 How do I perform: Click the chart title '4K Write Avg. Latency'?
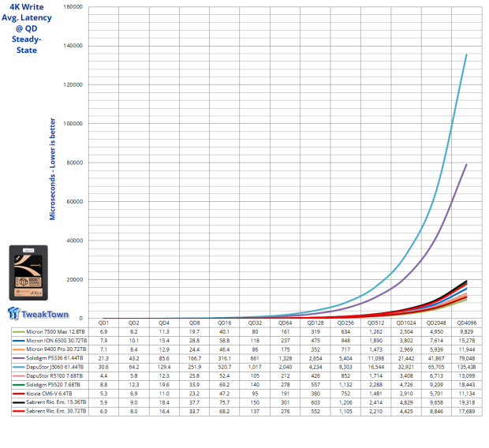(27, 12)
